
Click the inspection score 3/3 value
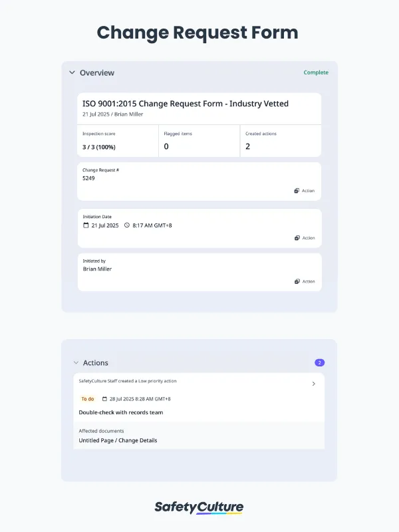(98, 146)
